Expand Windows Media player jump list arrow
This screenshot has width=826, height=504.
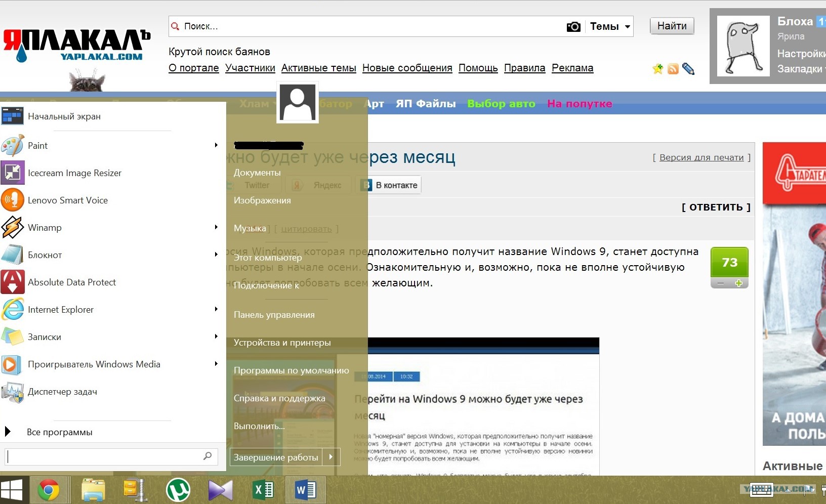coord(216,364)
